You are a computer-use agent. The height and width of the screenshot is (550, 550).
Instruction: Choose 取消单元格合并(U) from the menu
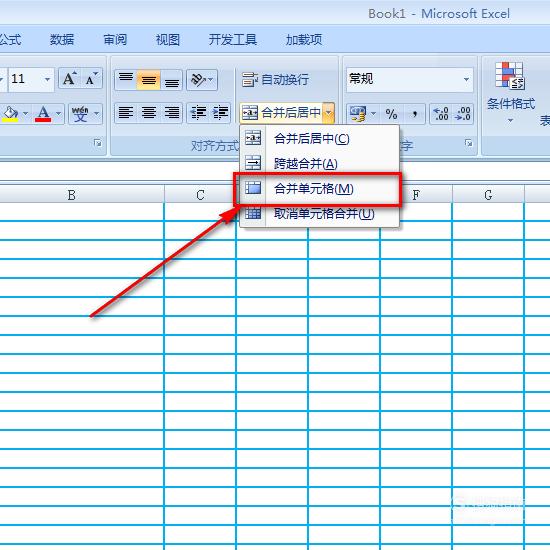pyautogui.click(x=319, y=213)
